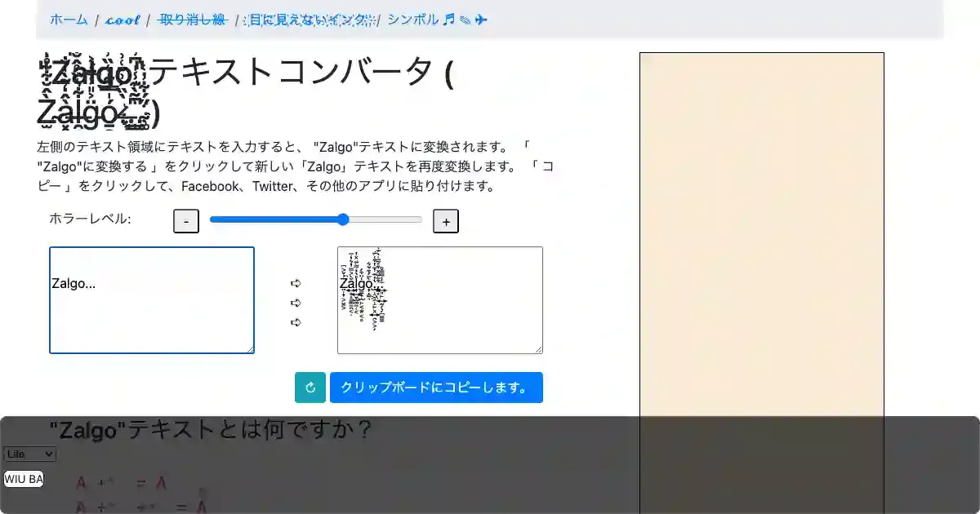The height and width of the screenshot is (514, 980).
Task: Increase horror level with plus button
Action: (x=446, y=221)
